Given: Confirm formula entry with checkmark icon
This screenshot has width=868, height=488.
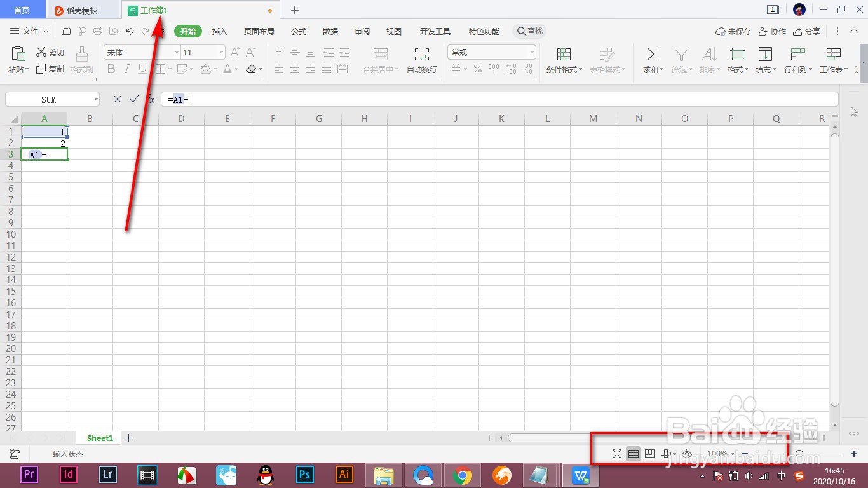Looking at the screenshot, I should [133, 99].
